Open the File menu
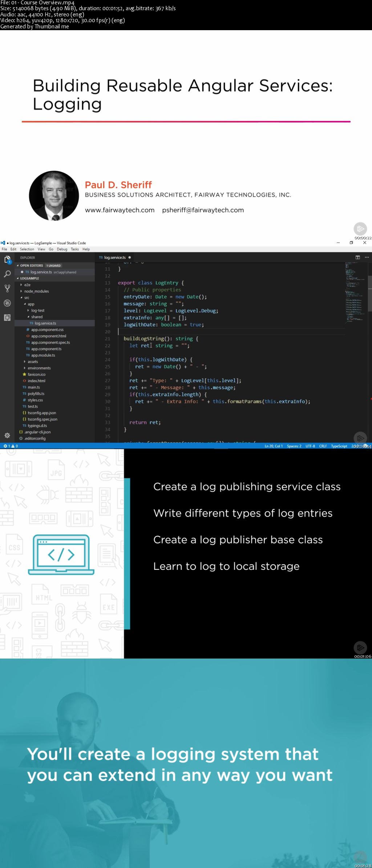 pos(4,249)
